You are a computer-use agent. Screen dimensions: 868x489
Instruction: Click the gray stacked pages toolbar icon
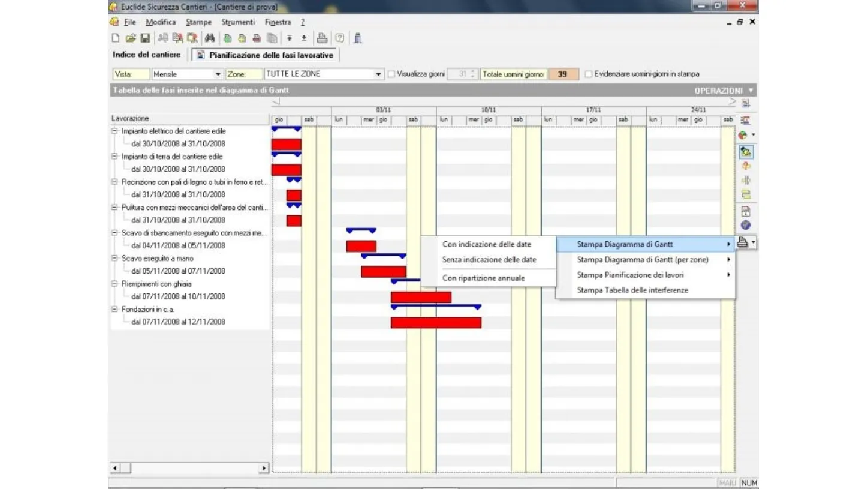[272, 38]
